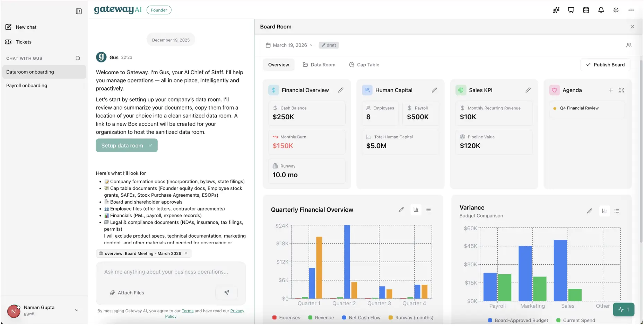The width and height of the screenshot is (644, 326).
Task: Open notifications bell
Action: [x=601, y=10]
